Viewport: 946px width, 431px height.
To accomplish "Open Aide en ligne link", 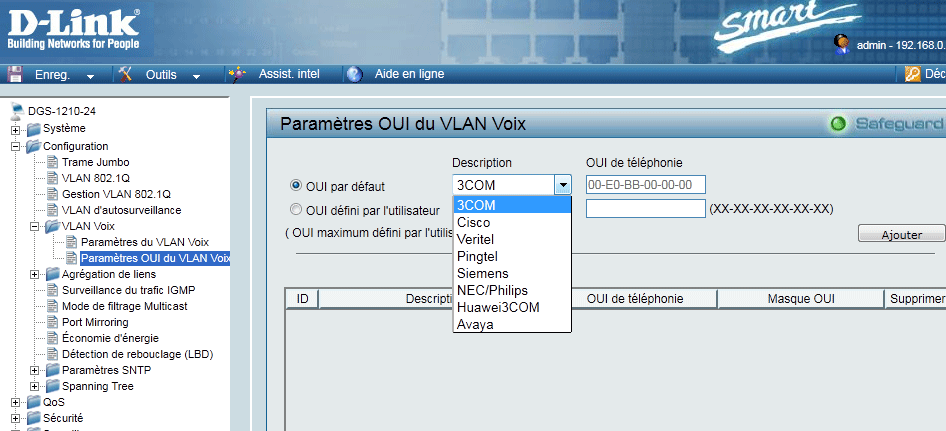I will 409,74.
